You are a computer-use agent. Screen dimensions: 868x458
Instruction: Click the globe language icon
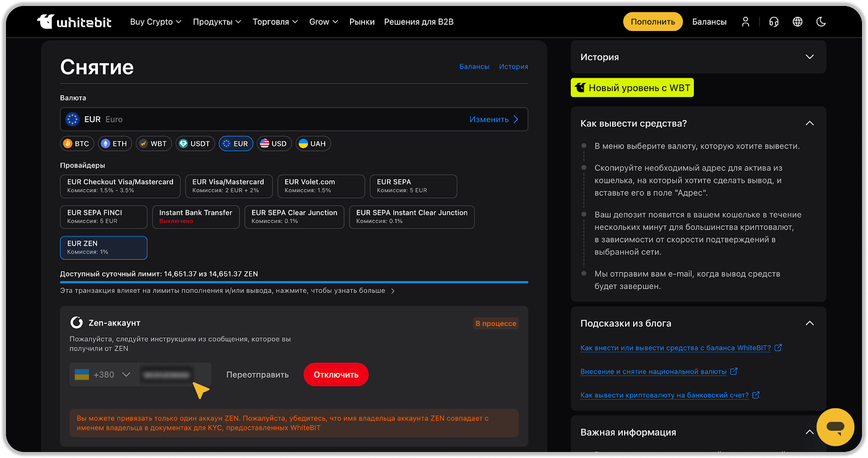point(797,22)
